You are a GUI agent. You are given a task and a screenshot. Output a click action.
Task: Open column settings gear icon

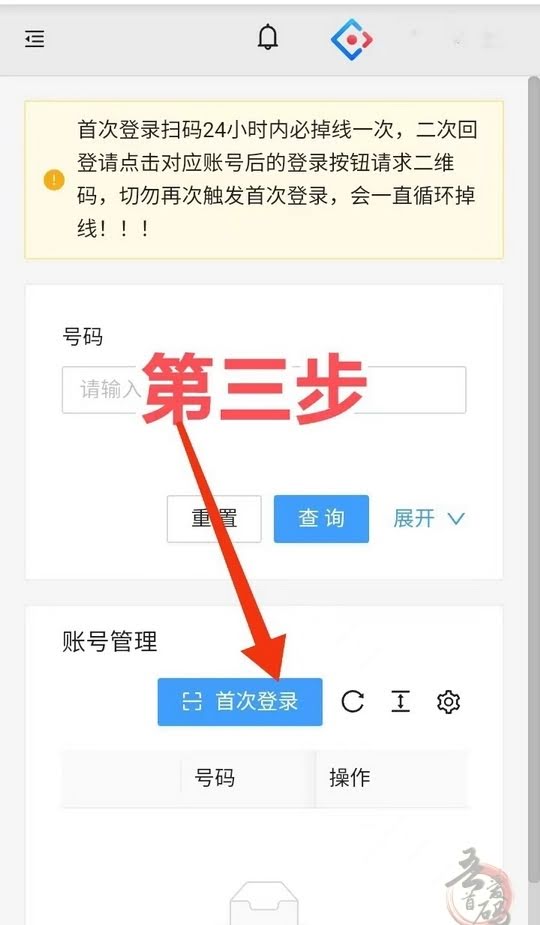click(x=448, y=702)
